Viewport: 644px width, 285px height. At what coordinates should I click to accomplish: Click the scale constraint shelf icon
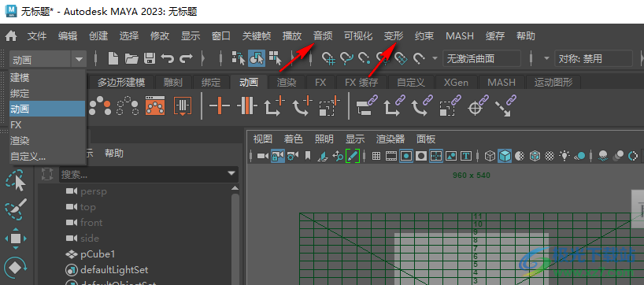coord(450,106)
